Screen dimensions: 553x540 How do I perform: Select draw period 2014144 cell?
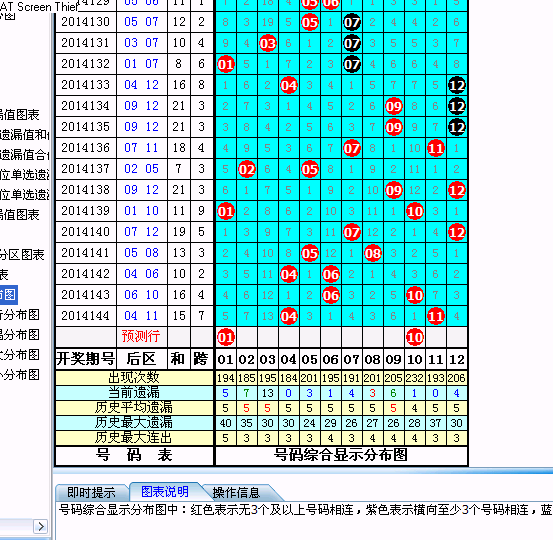(86, 316)
